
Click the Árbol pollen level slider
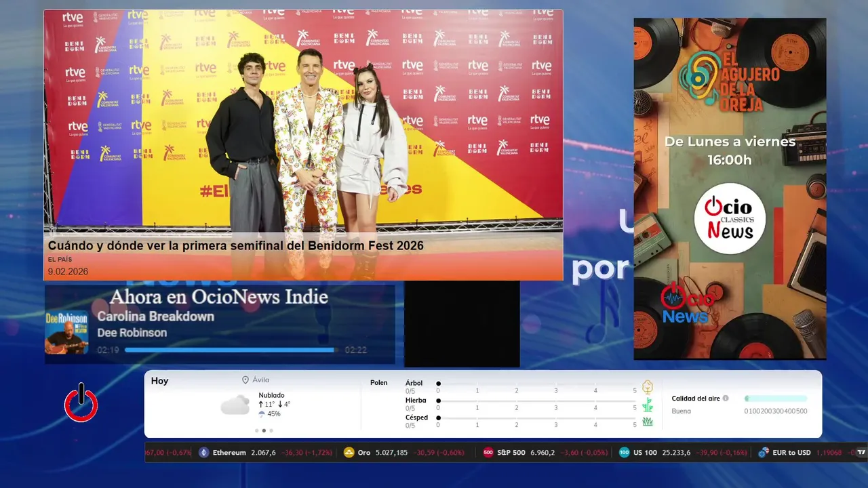tap(537, 384)
